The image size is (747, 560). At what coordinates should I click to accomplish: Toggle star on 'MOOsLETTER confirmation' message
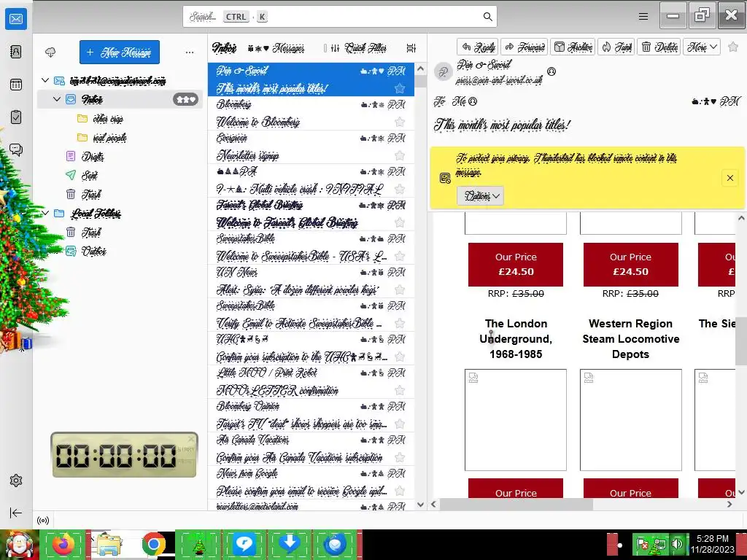(400, 391)
